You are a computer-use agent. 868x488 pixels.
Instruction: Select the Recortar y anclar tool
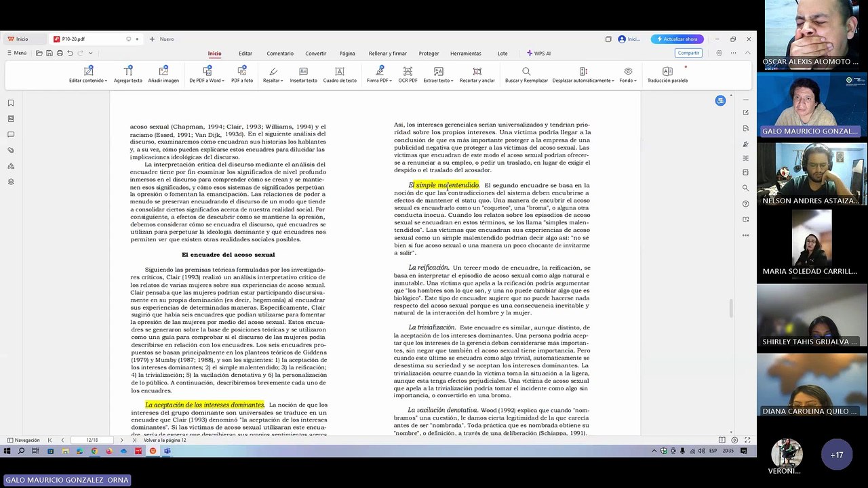(477, 75)
